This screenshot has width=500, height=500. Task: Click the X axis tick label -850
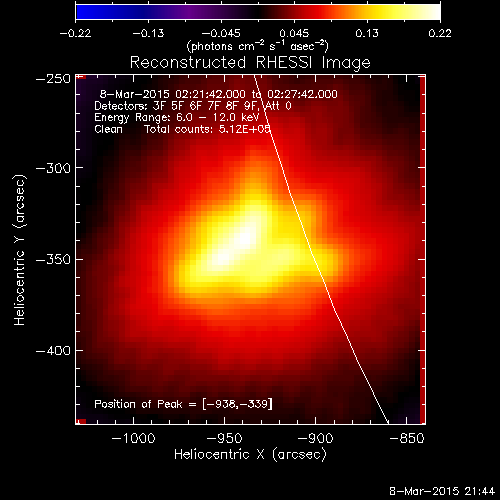(x=407, y=438)
